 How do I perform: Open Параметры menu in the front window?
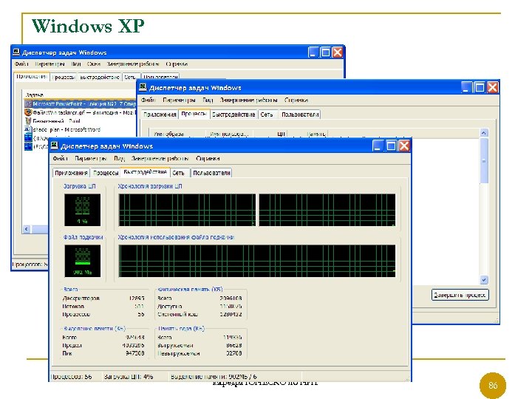click(x=91, y=158)
